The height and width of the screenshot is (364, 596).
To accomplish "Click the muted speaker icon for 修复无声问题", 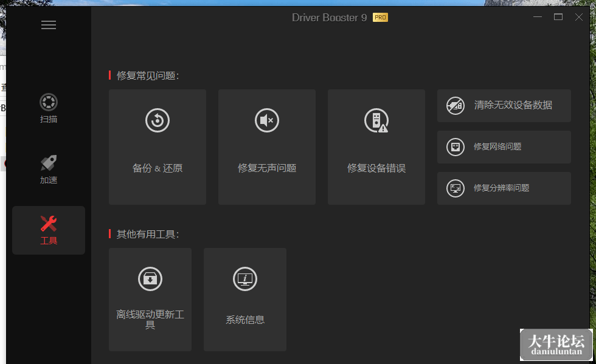I will tap(267, 120).
